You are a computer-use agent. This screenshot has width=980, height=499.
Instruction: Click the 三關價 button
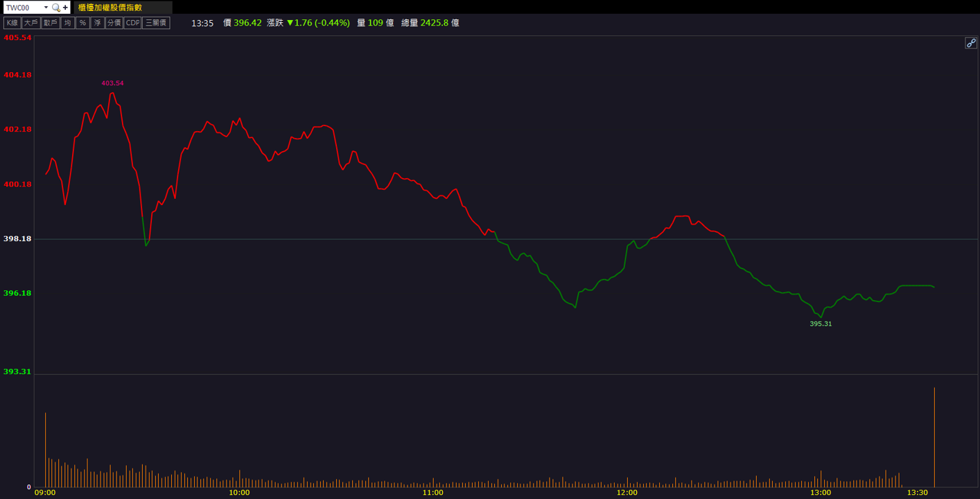tap(156, 23)
